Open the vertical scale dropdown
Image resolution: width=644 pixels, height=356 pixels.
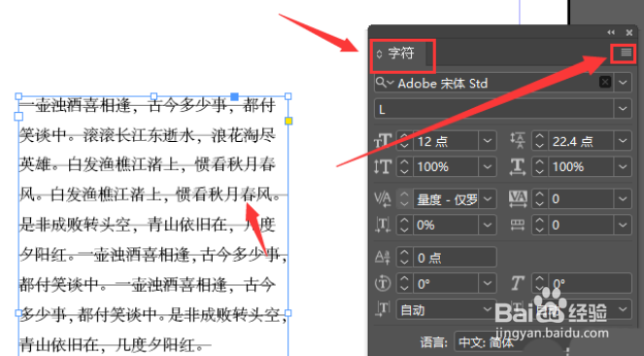488,167
